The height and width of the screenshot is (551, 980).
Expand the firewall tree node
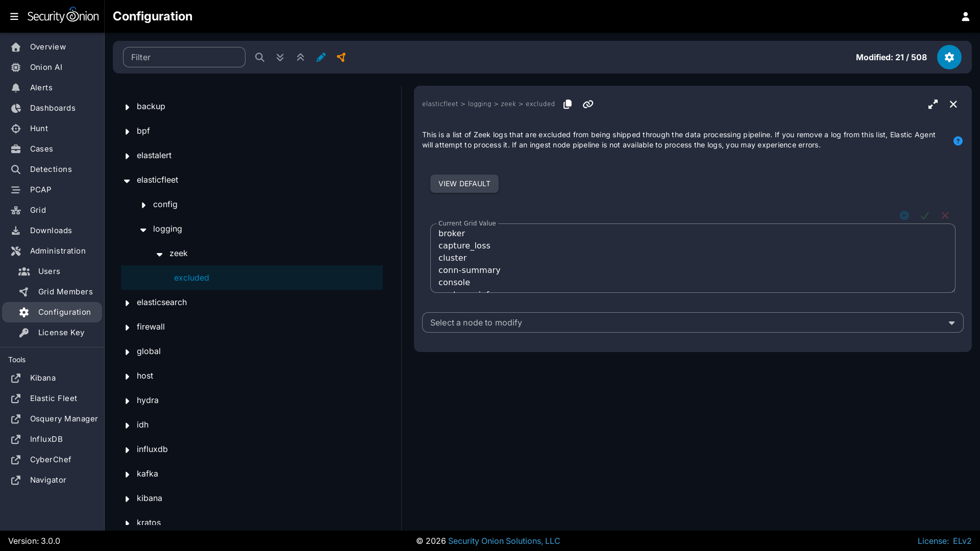[127, 327]
